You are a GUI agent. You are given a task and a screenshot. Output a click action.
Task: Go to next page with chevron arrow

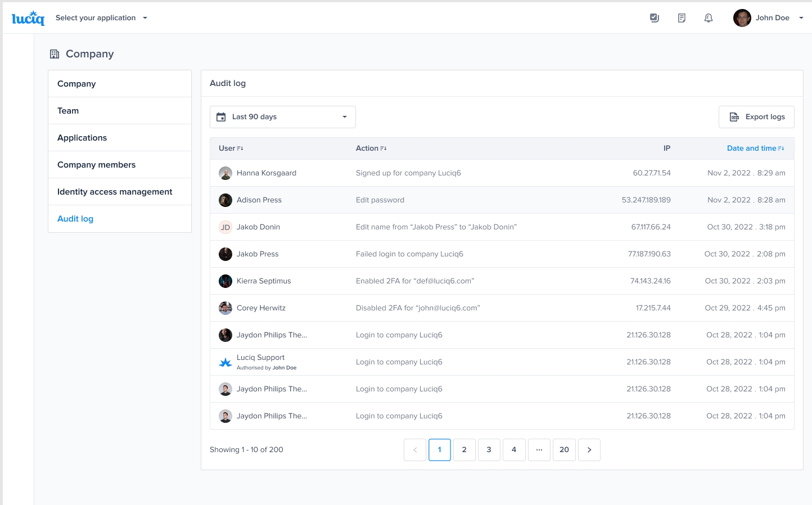coord(589,449)
